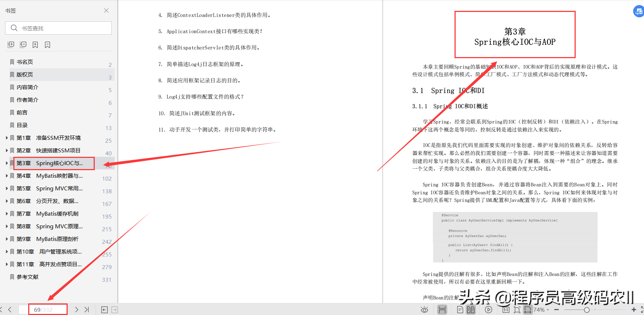Set actual size 1:1 zoom
The height and width of the screenshot is (315, 644).
pyautogui.click(x=506, y=310)
